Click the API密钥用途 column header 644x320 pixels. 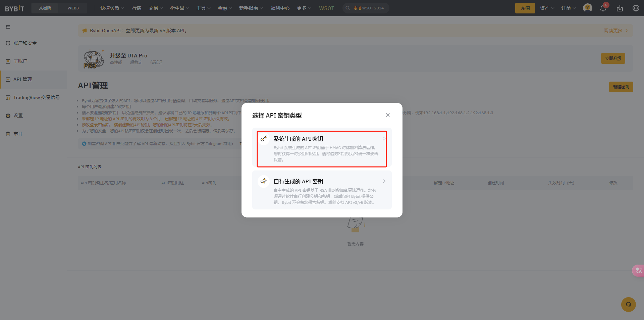[x=172, y=183]
